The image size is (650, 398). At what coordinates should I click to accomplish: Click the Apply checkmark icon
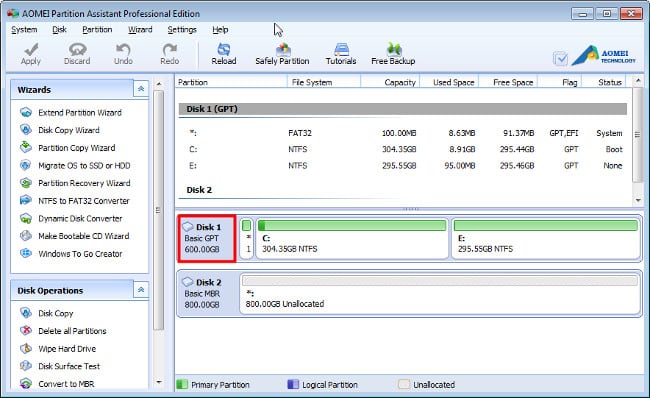[31, 50]
